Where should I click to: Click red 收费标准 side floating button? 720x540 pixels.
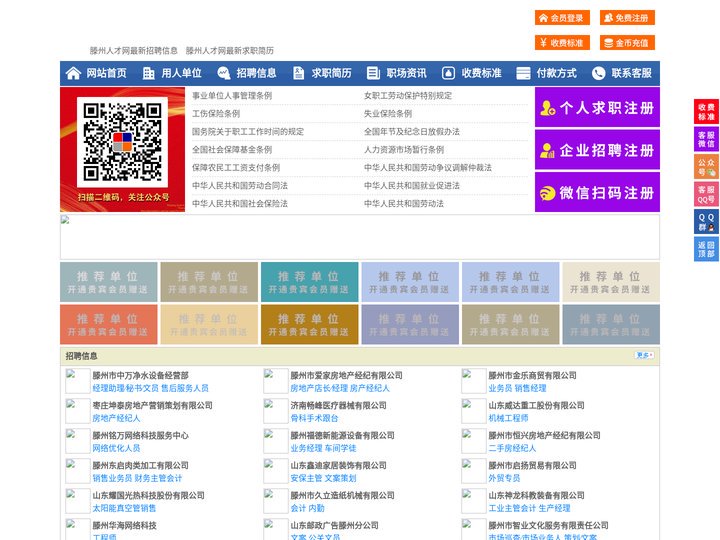[706, 112]
